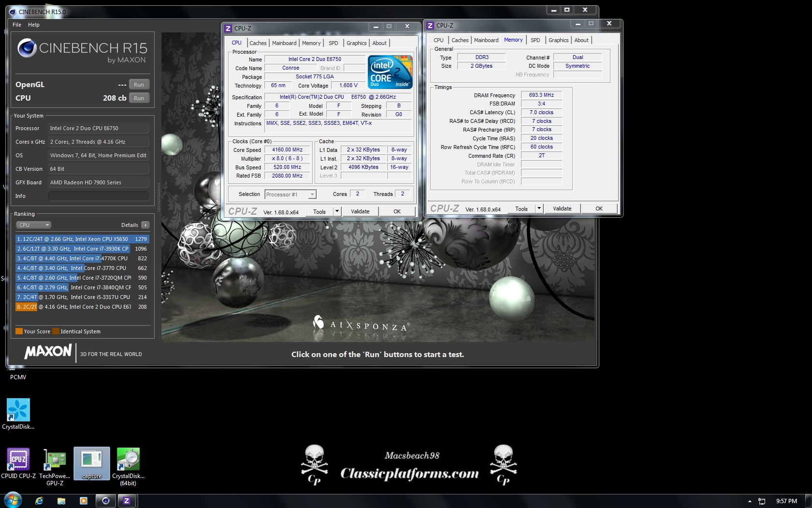Viewport: 812px width, 508px height.
Task: Open CrystalDisk (64bit) desktop shortcut
Action: (x=128, y=466)
